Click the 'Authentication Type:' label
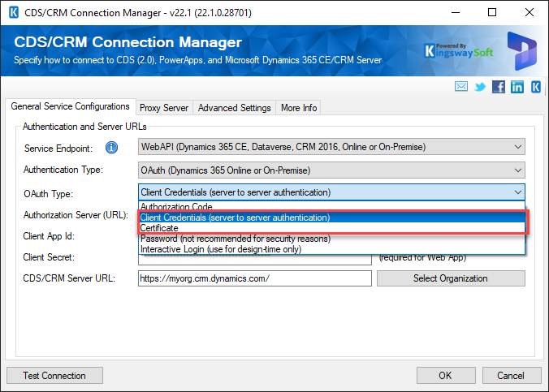The width and height of the screenshot is (549, 392). click(63, 170)
